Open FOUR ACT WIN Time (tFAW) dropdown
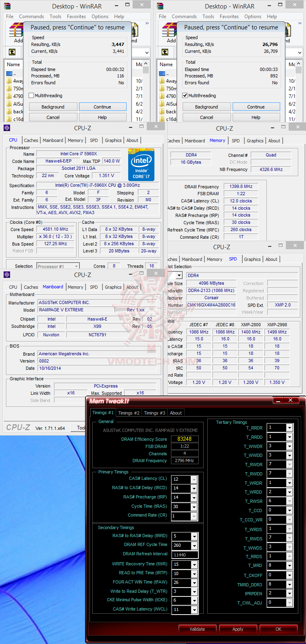This screenshot has height=644, width=306. [194, 583]
